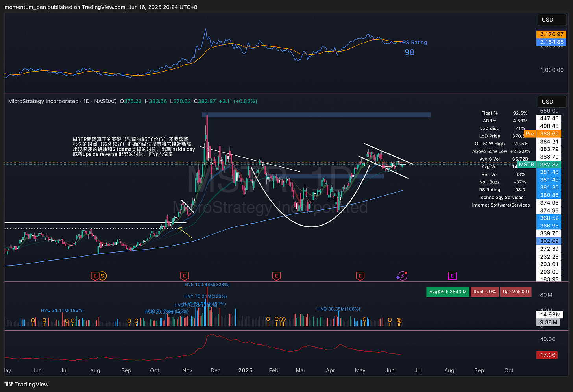
Task: Click the 408.45 price scale label
Action: [x=549, y=126]
